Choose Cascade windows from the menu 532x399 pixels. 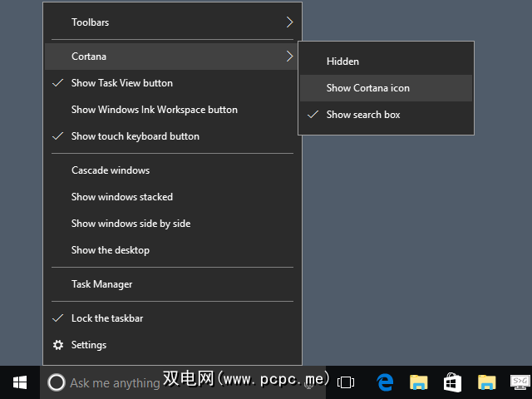pyautogui.click(x=111, y=170)
